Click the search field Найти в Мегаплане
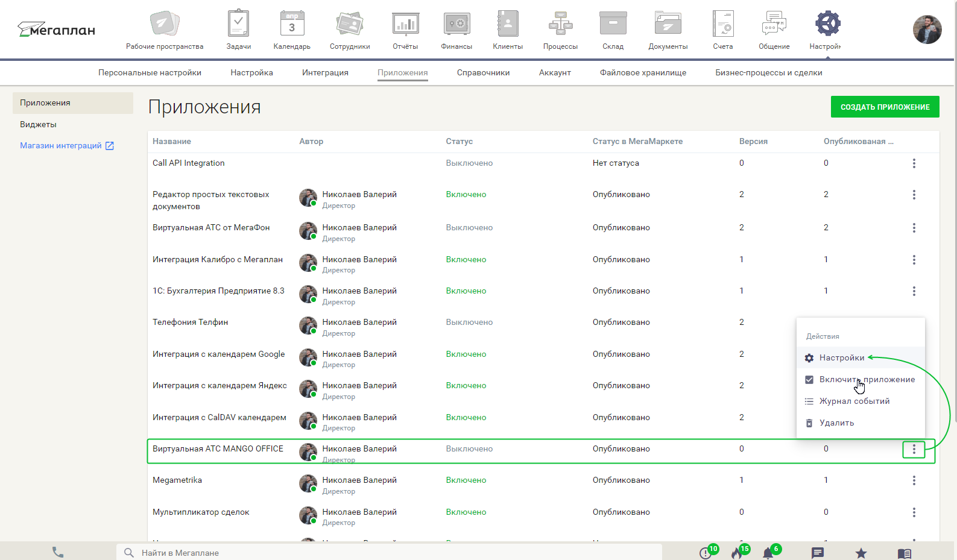This screenshot has width=957, height=560. (x=389, y=553)
